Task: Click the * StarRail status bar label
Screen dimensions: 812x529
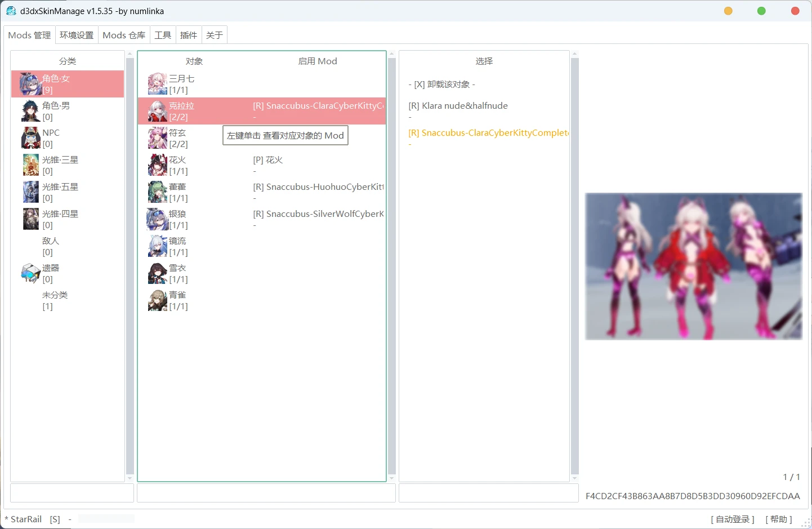Action: tap(23, 519)
